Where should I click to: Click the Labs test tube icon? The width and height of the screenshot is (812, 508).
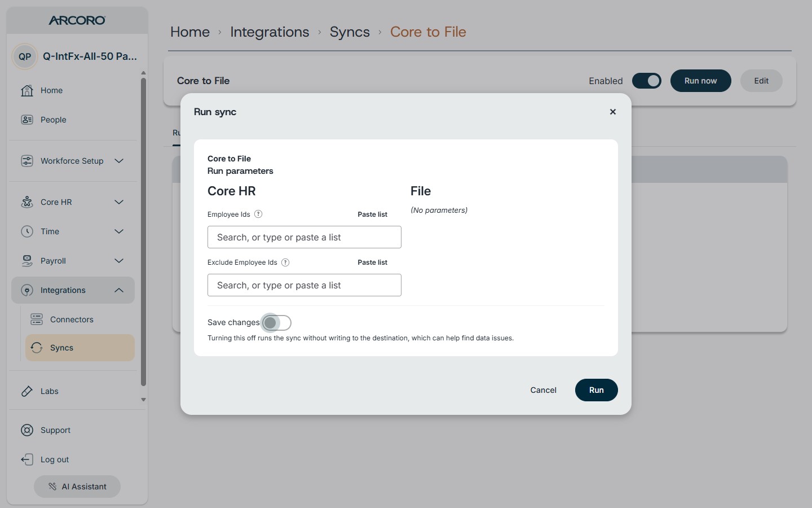click(27, 391)
